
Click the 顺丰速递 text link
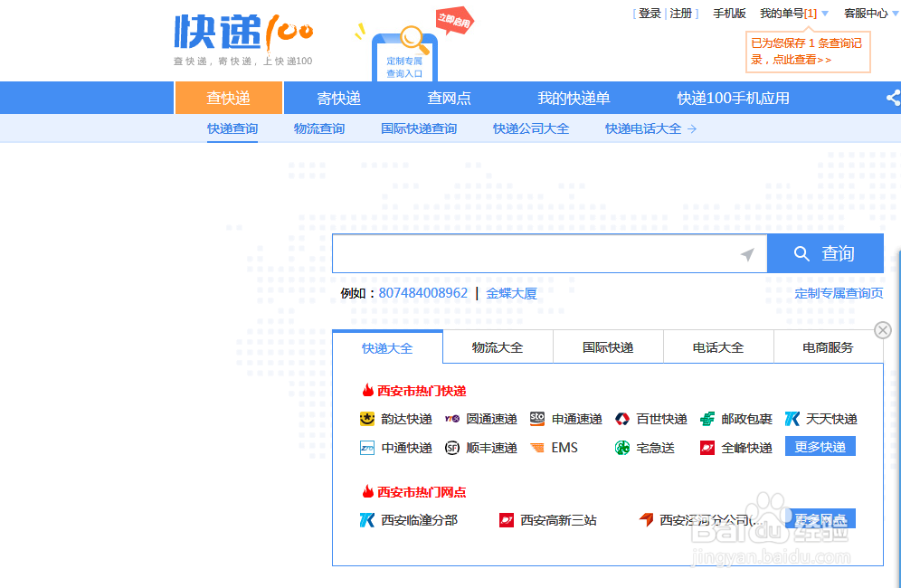tap(491, 448)
